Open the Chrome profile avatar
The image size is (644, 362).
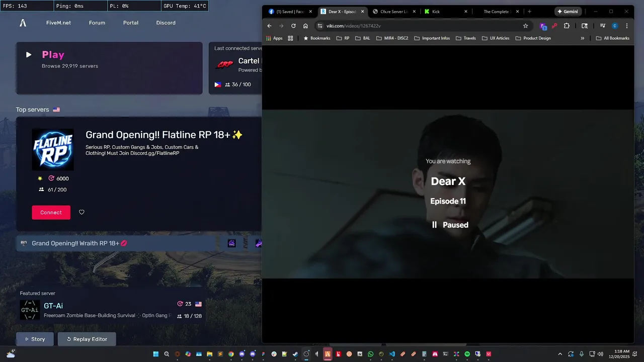[615, 26]
